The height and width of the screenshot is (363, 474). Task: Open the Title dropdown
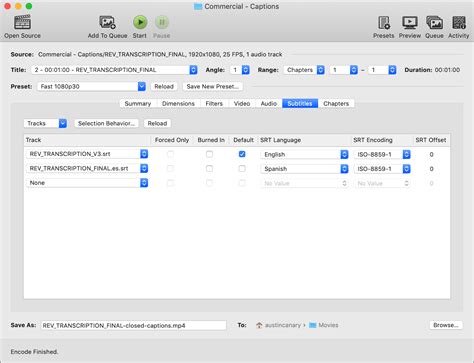[114, 70]
